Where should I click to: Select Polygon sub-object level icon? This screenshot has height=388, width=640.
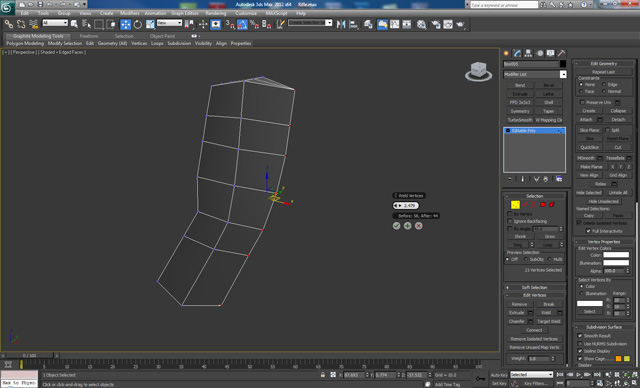[x=543, y=205]
